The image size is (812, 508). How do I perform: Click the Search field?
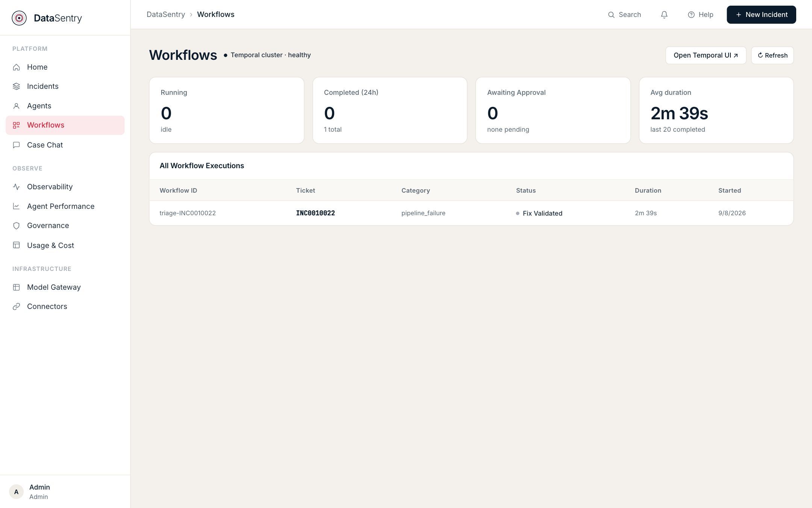point(624,15)
